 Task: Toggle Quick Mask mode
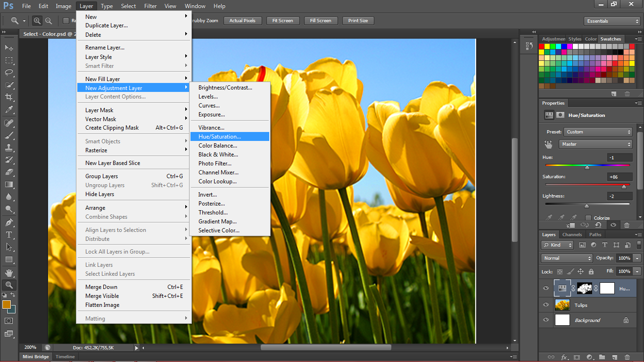9,321
